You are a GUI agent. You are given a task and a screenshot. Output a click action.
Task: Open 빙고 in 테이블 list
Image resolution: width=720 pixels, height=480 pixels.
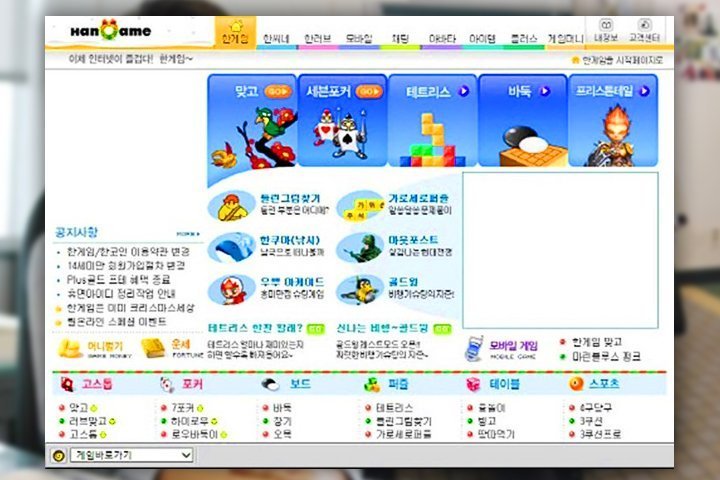click(x=487, y=421)
